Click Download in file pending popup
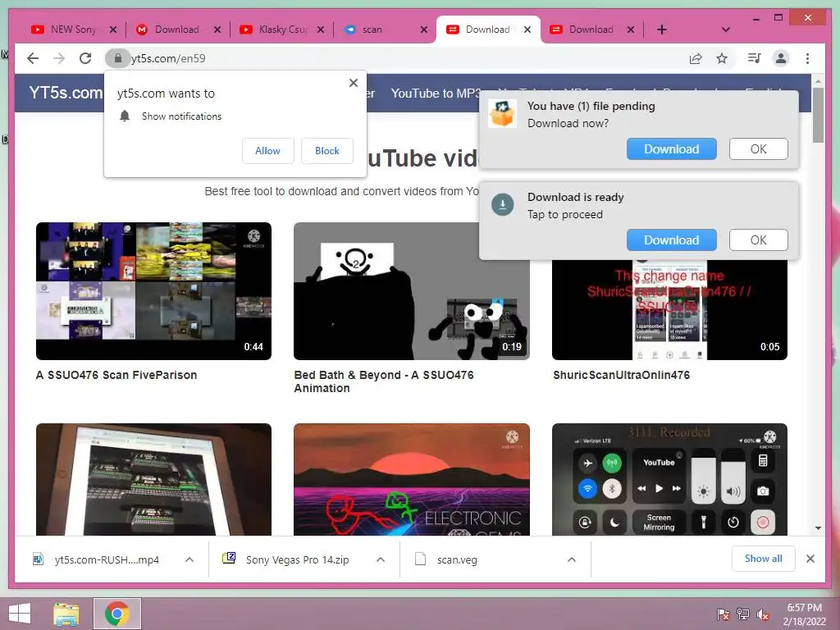The image size is (840, 630). [x=671, y=149]
